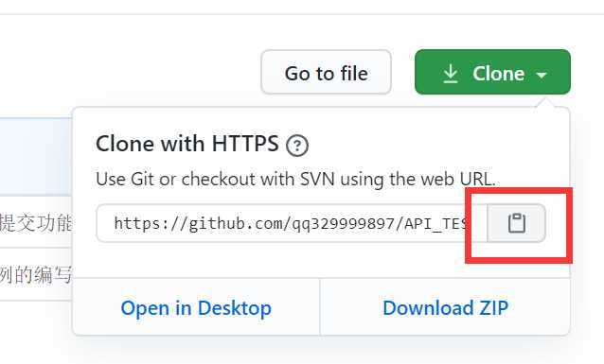This screenshot has width=604, height=364.
Task: Click the gray copy button beside URL field
Action: point(516,223)
